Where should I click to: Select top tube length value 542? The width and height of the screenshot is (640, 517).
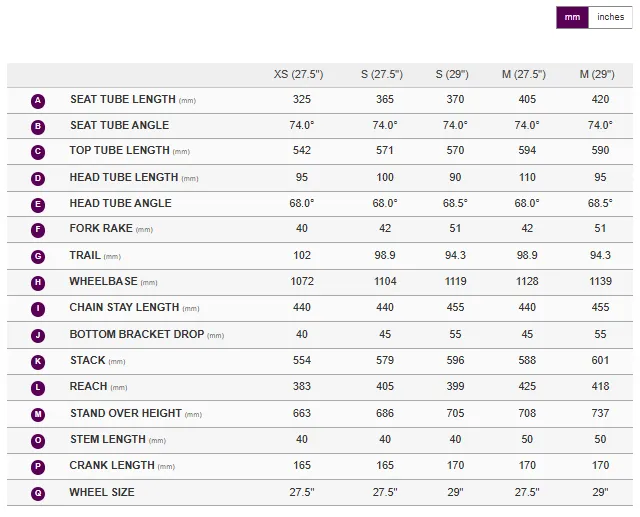click(302, 150)
